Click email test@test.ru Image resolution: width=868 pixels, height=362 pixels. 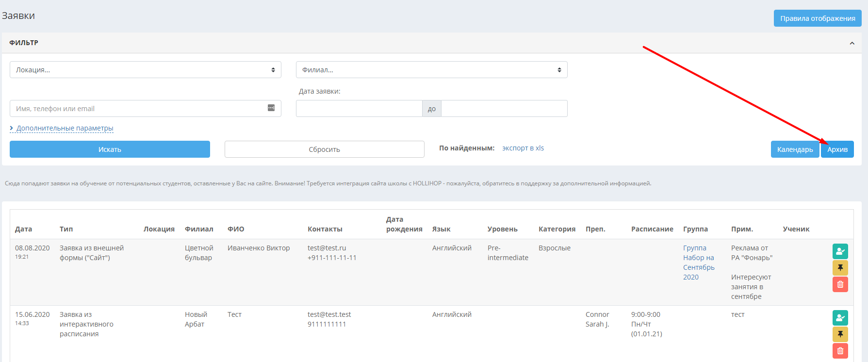327,248
